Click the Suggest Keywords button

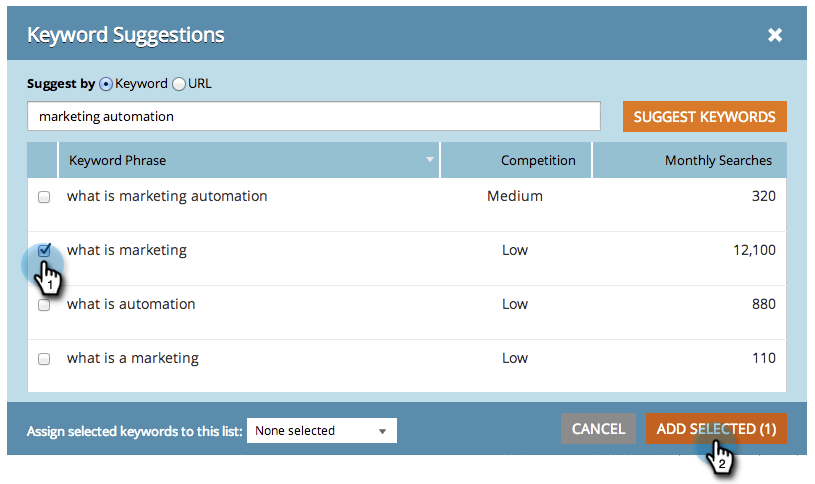(x=704, y=117)
